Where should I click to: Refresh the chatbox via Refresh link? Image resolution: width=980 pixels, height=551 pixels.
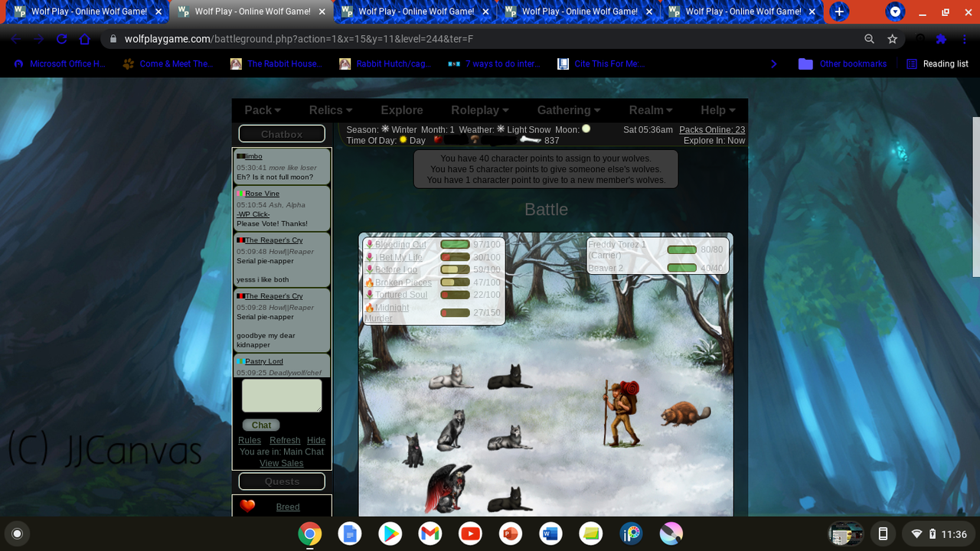point(285,441)
